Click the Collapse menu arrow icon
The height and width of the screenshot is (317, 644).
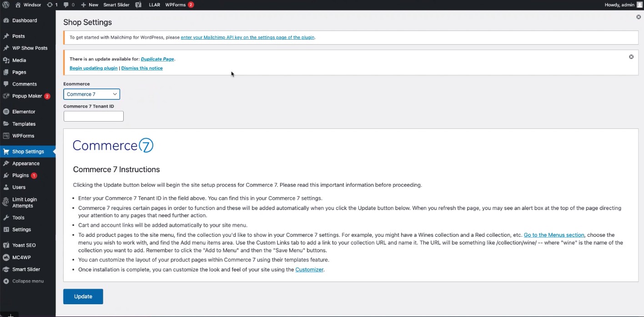pos(6,281)
